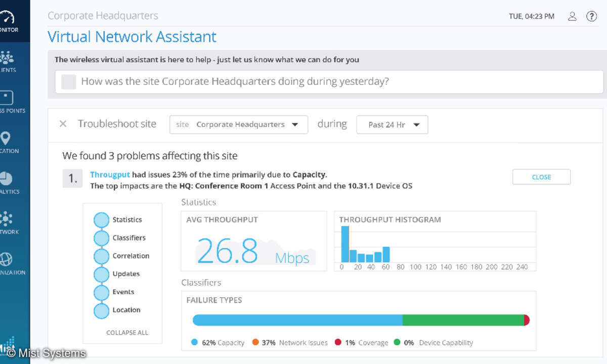Open the Past 24 Hr time dropdown
607x364 pixels.
point(392,125)
